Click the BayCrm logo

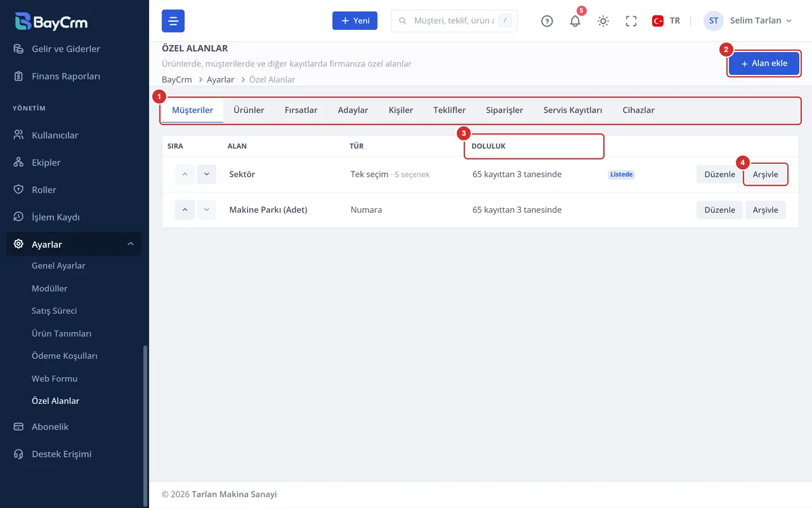coord(51,22)
